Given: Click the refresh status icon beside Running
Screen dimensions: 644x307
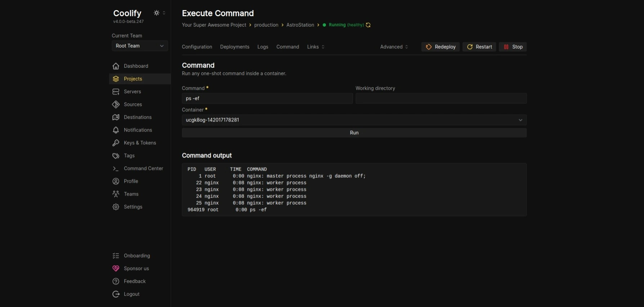Looking at the screenshot, I should 368,25.
